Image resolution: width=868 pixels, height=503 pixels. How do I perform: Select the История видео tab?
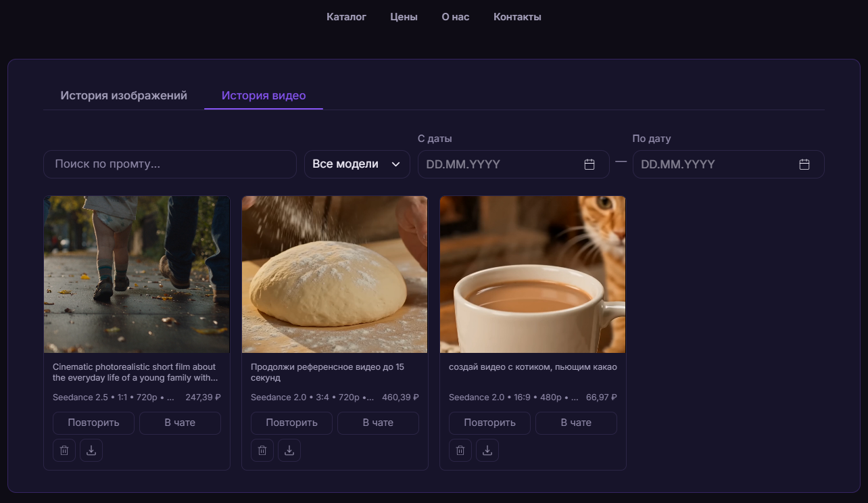click(x=264, y=95)
